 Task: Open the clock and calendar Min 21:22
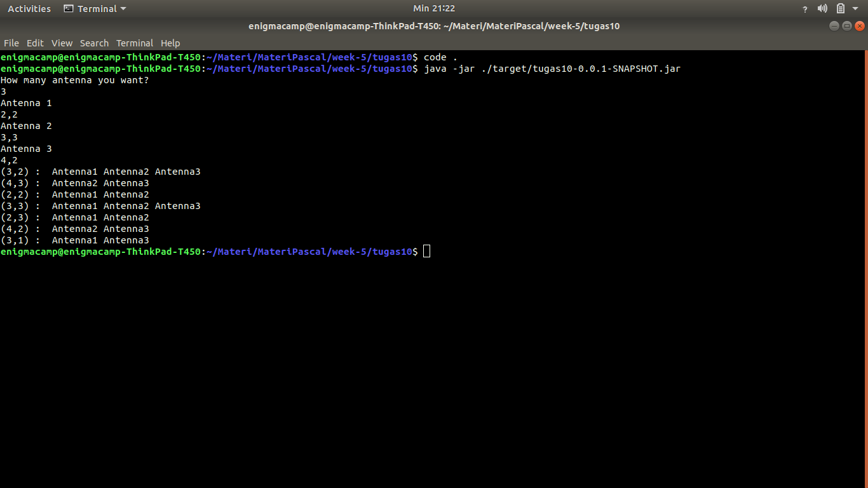tap(434, 8)
